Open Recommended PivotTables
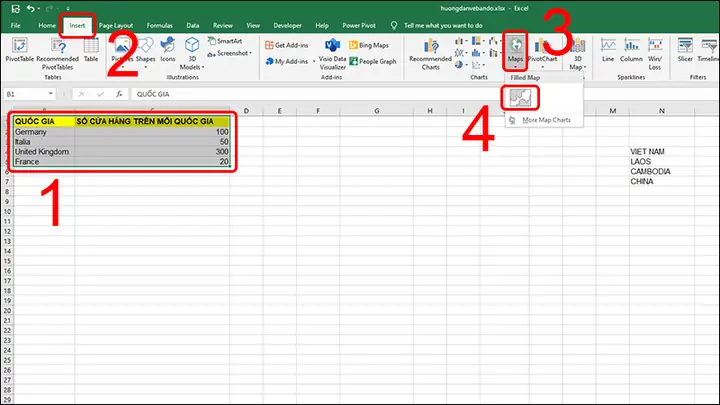The height and width of the screenshot is (405, 720). tap(57, 54)
